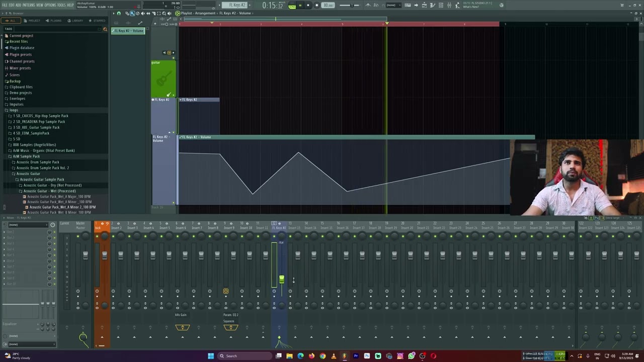Select the Paint brush tool in playlist
This screenshot has height=362, width=644.
point(132,13)
